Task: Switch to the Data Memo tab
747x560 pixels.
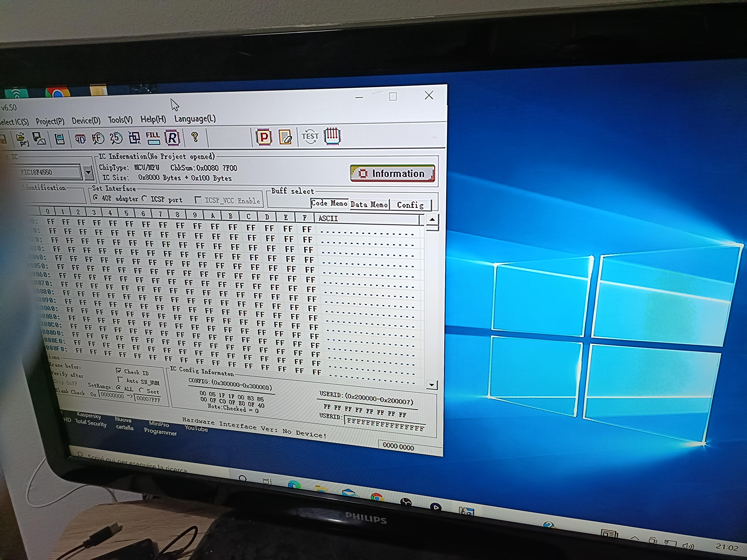Action: click(x=369, y=204)
